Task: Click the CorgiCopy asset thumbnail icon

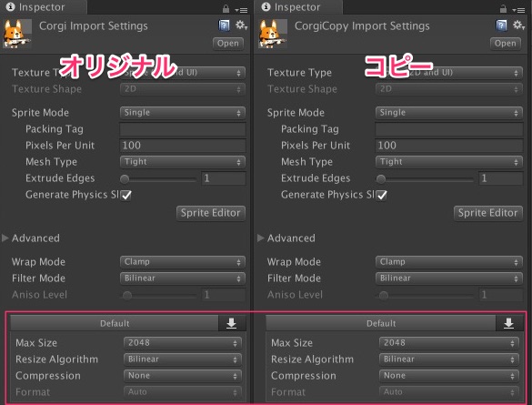Action: (x=273, y=34)
